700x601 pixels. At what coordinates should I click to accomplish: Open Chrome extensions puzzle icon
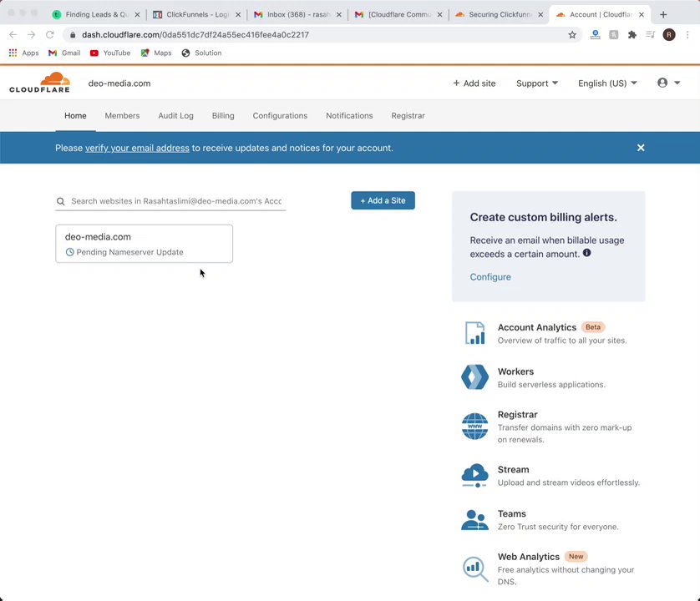[632, 35]
